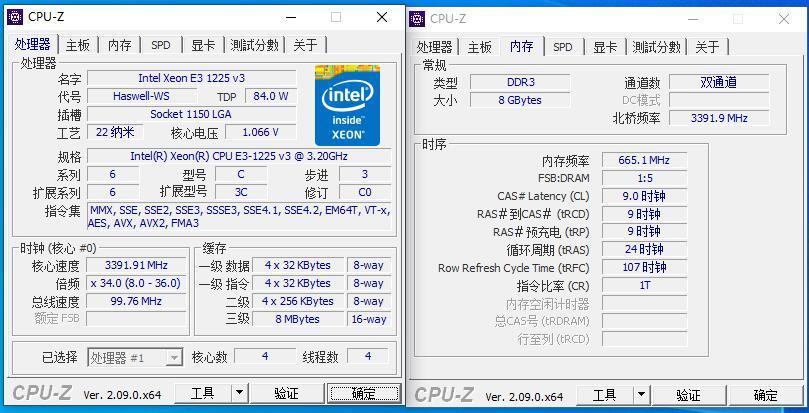Click the FSB:DRAM ratio value 1:5
Image resolution: width=809 pixels, height=413 pixels.
click(644, 179)
